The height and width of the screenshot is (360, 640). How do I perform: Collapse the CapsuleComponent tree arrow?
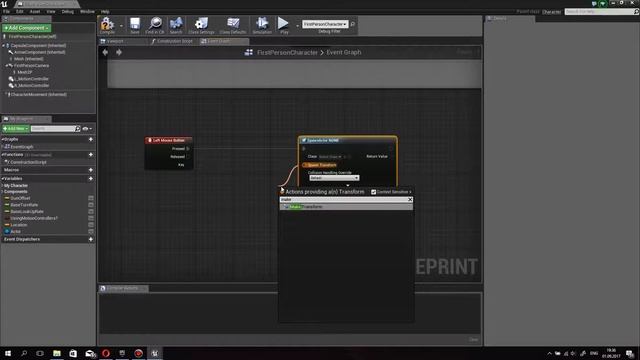(4, 46)
